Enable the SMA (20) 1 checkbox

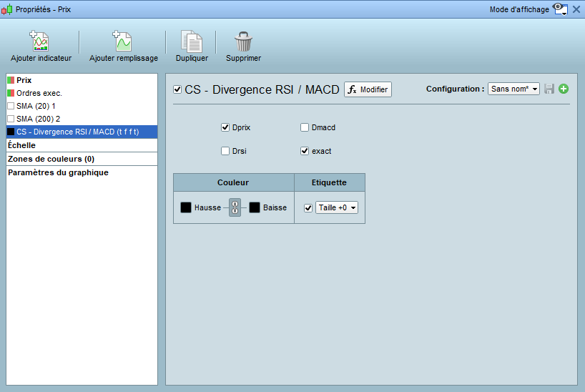click(x=11, y=106)
